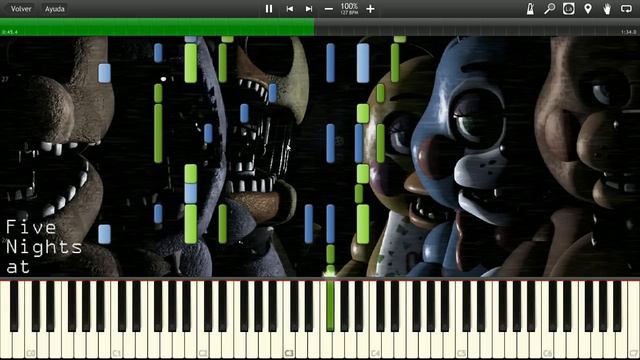Skip to the next section
This screenshot has width=640, height=360.
[309, 9]
